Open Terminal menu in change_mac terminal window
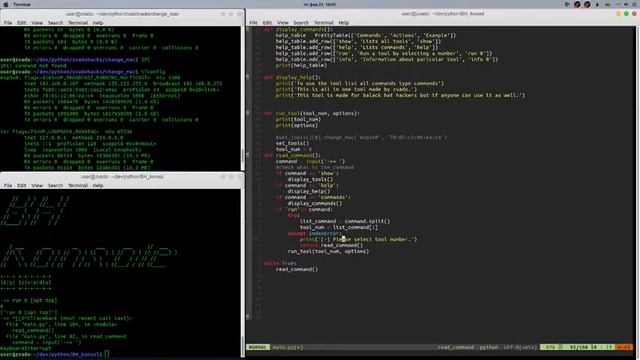The width and height of the screenshot is (640, 360). click(x=78, y=23)
